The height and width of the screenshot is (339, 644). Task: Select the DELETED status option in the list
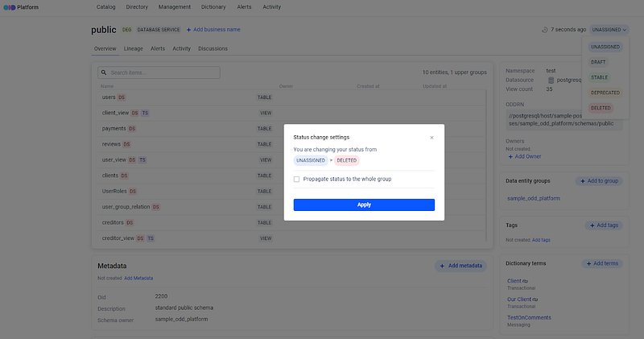coord(601,108)
